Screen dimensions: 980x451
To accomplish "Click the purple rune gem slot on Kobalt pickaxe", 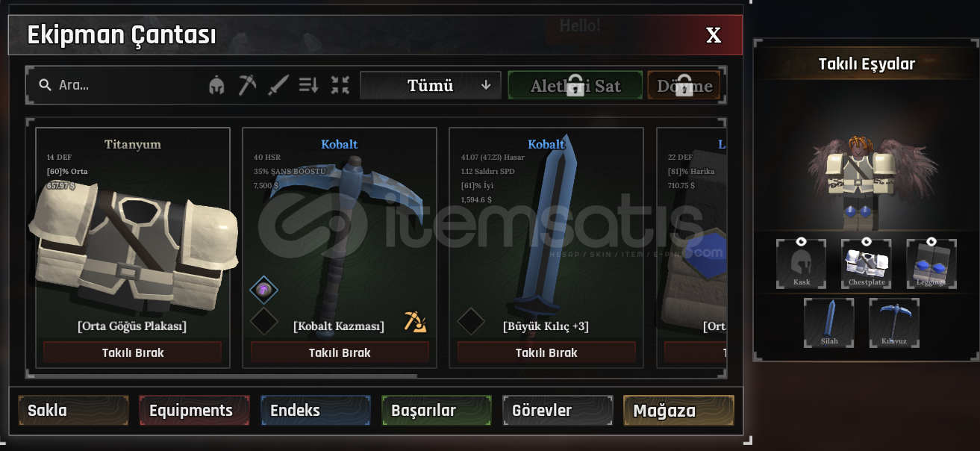I will click(263, 290).
